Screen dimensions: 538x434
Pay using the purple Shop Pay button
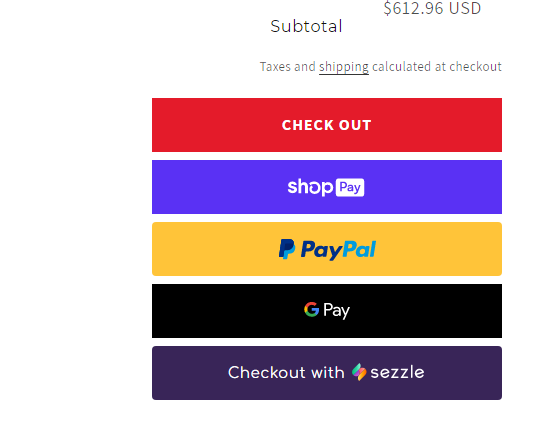tap(327, 187)
